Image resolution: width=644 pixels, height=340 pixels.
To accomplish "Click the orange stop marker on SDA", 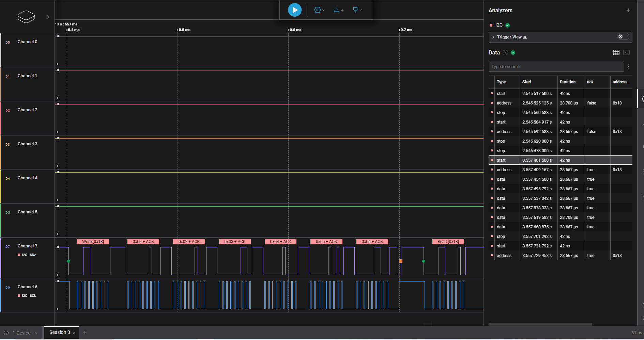I will point(401,261).
